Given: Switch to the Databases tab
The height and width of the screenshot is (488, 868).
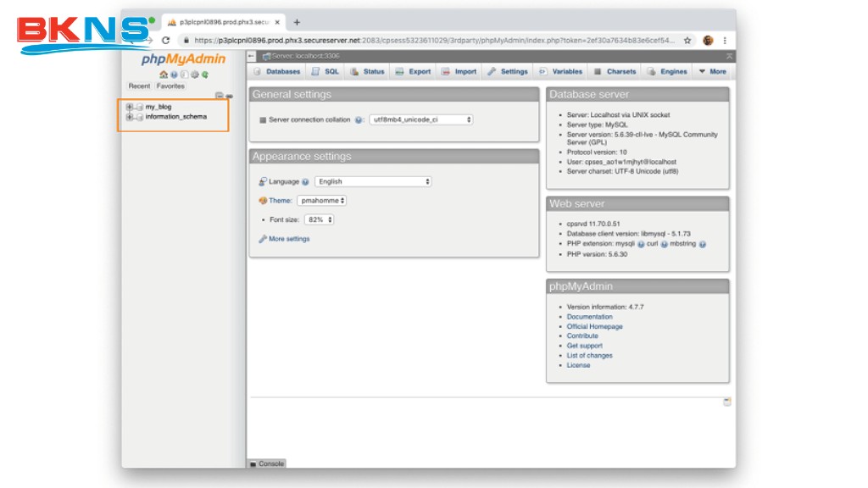Looking at the screenshot, I should coord(277,72).
